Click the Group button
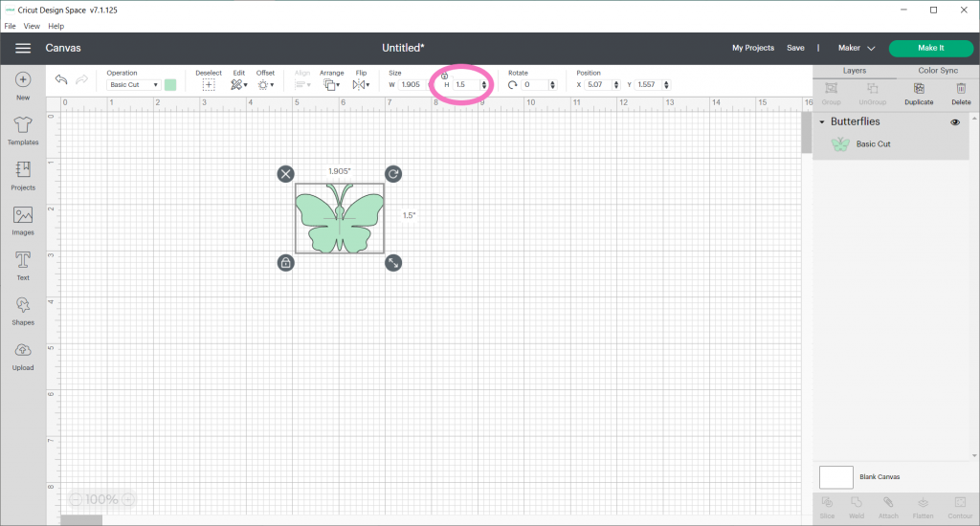980x526 pixels. (x=832, y=93)
